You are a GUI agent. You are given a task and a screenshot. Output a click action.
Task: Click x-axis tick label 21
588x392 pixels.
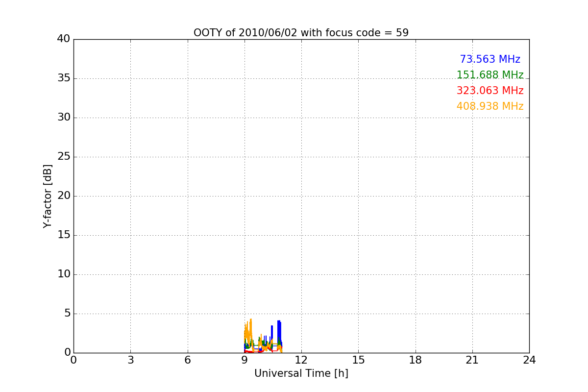point(472,360)
